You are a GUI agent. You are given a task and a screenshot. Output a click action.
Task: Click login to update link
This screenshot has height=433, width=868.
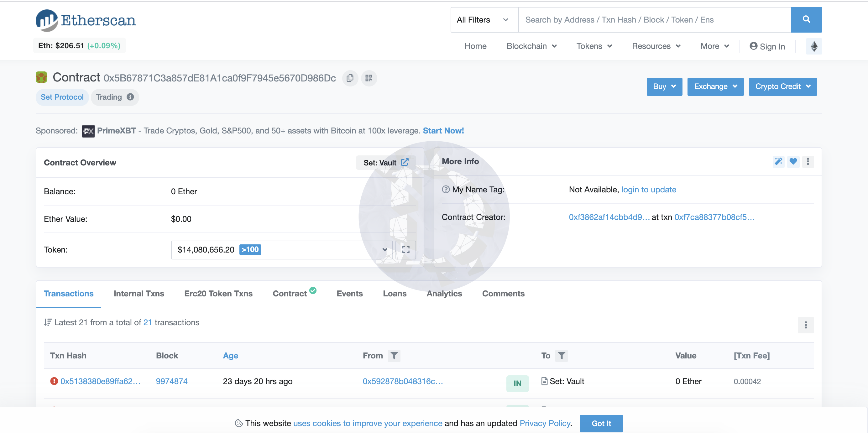(648, 190)
